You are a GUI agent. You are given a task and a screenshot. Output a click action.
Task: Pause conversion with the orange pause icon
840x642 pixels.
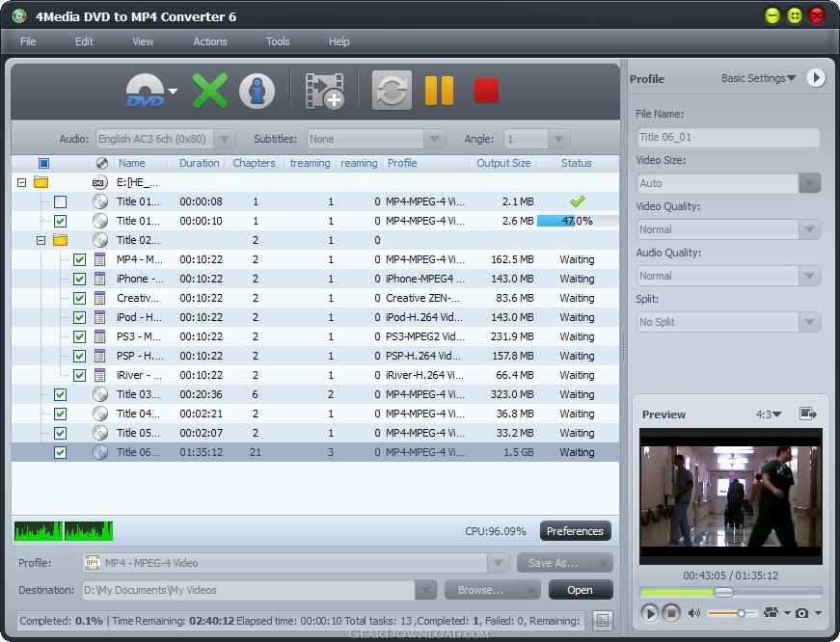point(439,91)
